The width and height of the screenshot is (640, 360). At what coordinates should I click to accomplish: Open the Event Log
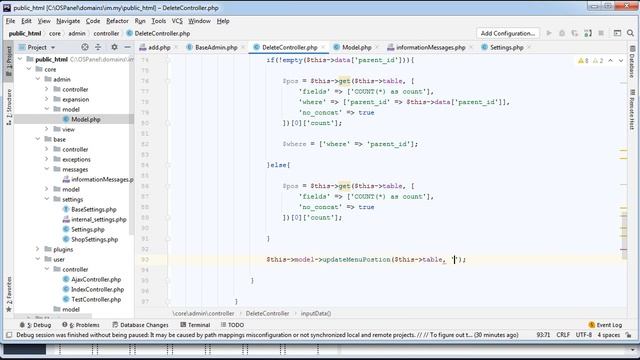point(605,325)
